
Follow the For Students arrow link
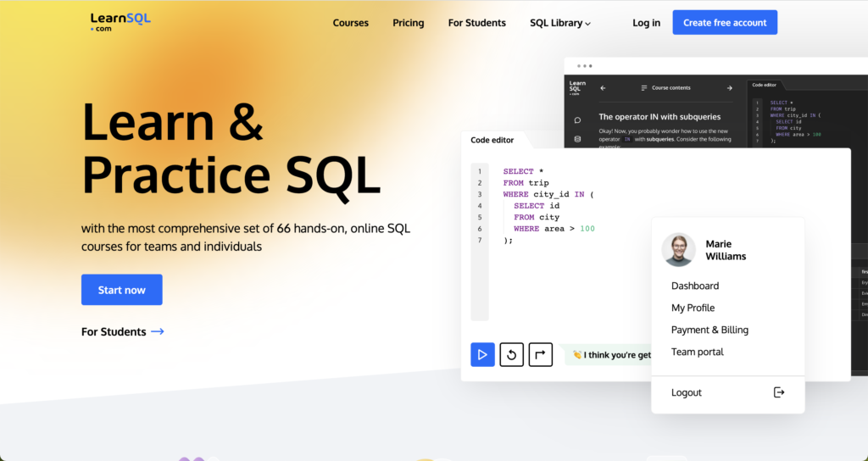(x=122, y=331)
